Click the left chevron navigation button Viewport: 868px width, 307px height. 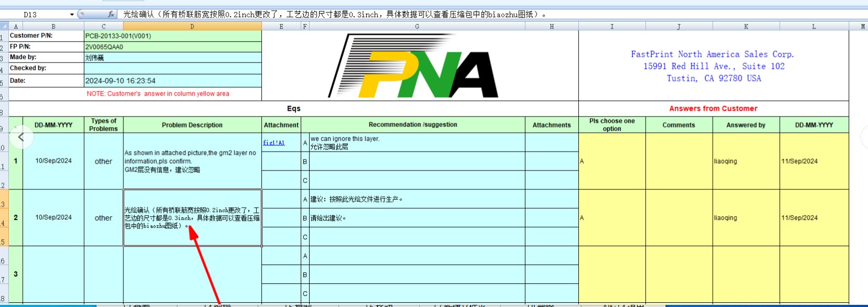point(21,137)
